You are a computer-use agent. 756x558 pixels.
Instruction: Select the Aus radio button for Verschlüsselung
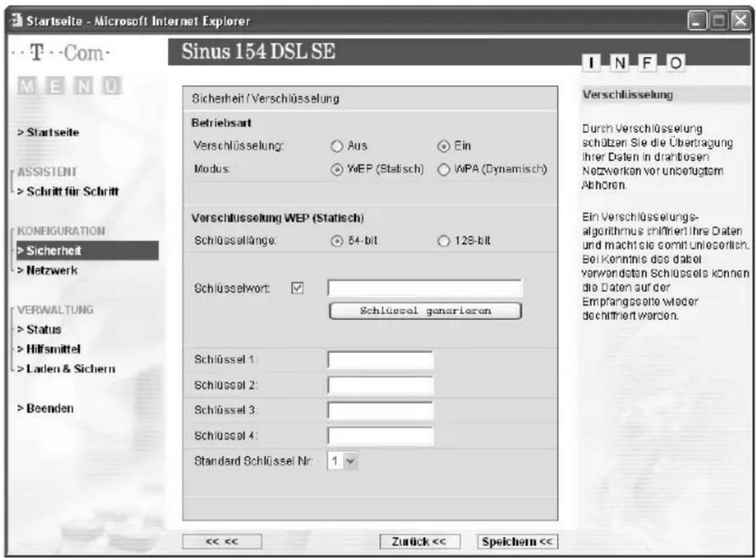point(337,146)
